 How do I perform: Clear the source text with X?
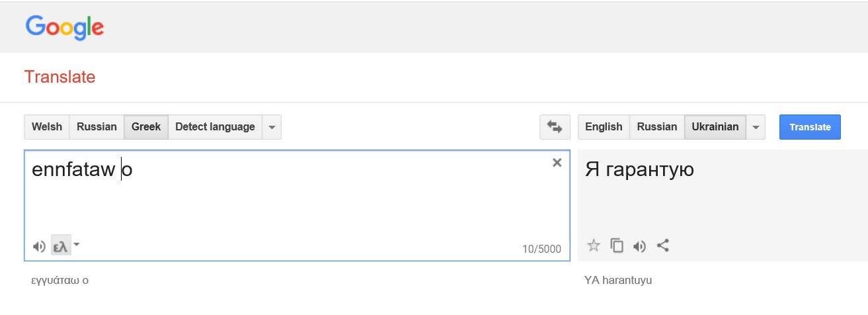tap(557, 163)
